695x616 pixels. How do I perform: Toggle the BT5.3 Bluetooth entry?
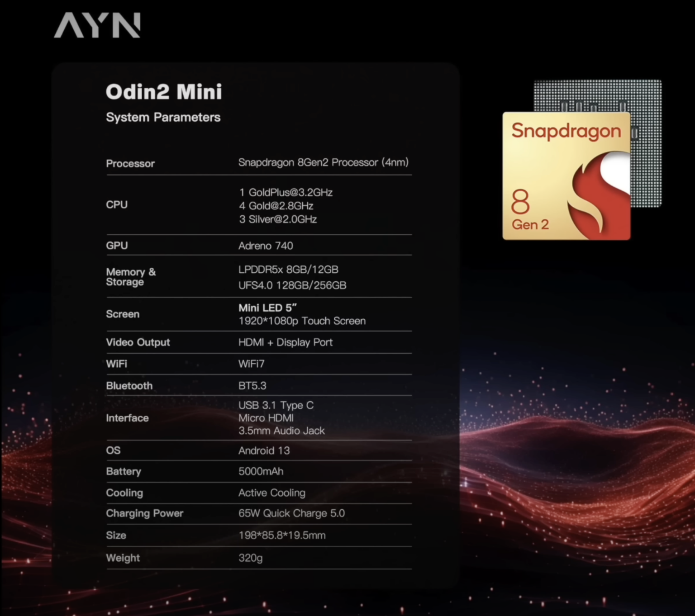pyautogui.click(x=252, y=385)
